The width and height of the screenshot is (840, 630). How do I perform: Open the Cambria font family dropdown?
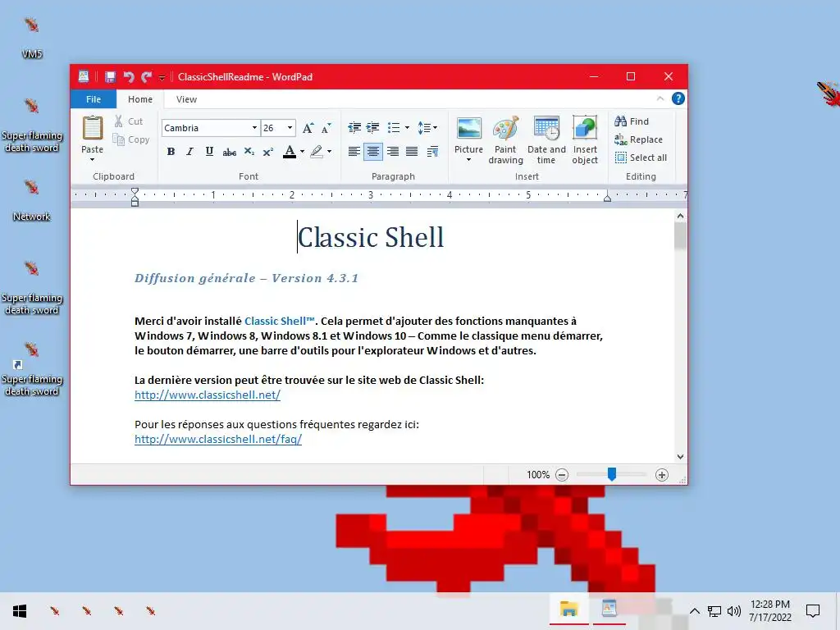pos(254,128)
